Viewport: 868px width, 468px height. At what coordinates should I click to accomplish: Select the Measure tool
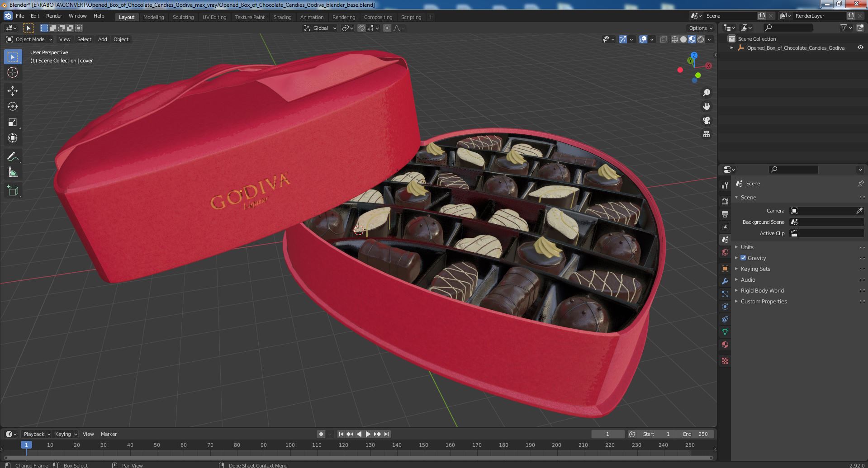pos(13,172)
